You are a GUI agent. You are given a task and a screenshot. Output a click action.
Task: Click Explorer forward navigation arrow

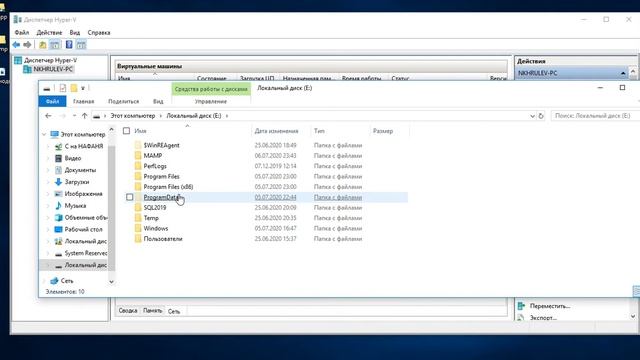click(62, 116)
